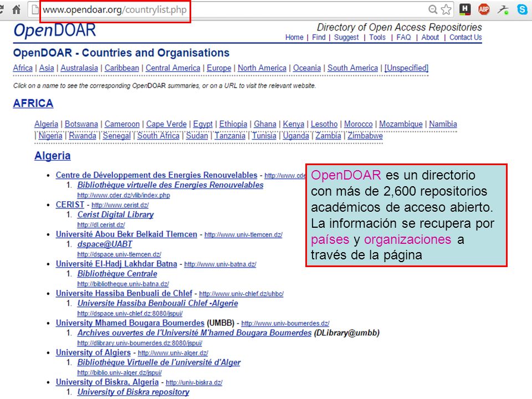Jump to the Europe region link
The width and height of the screenshot is (532, 399).
tap(219, 68)
